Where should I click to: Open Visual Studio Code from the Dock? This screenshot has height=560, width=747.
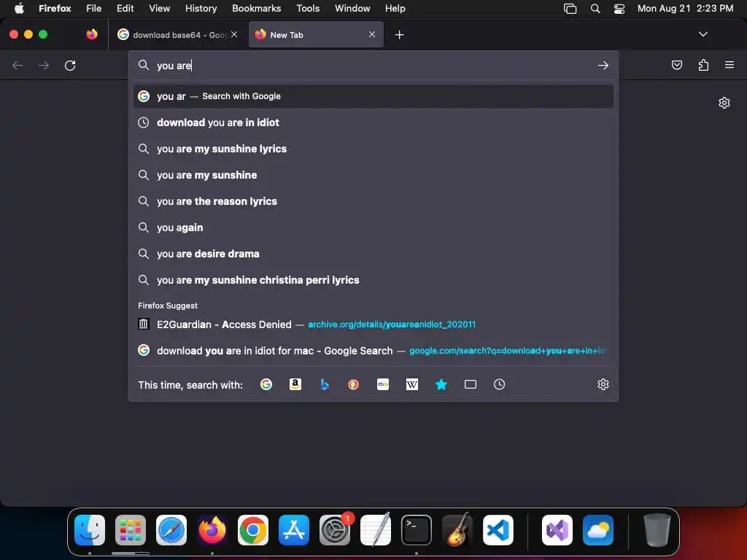(x=498, y=529)
